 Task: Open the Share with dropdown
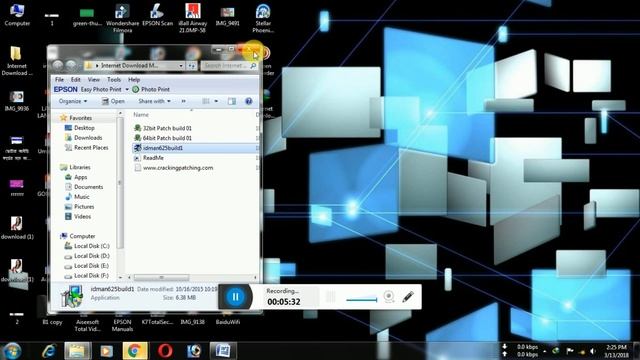point(154,101)
